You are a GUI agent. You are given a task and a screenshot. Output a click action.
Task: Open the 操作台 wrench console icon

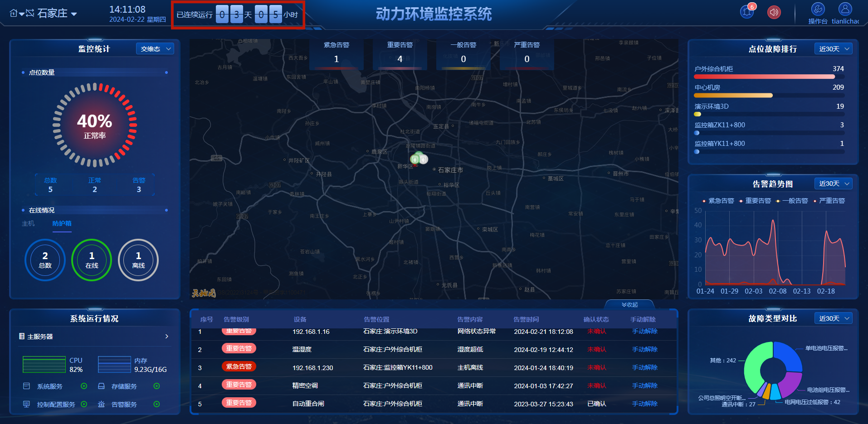(x=818, y=9)
